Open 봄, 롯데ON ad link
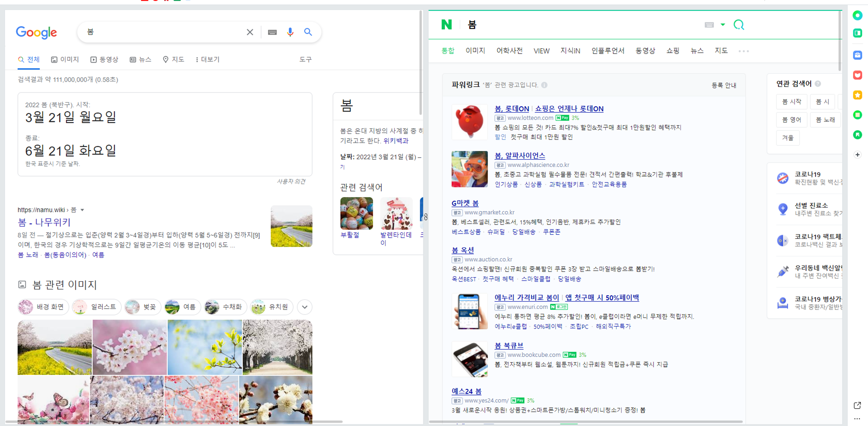The image size is (868, 426). (x=512, y=109)
